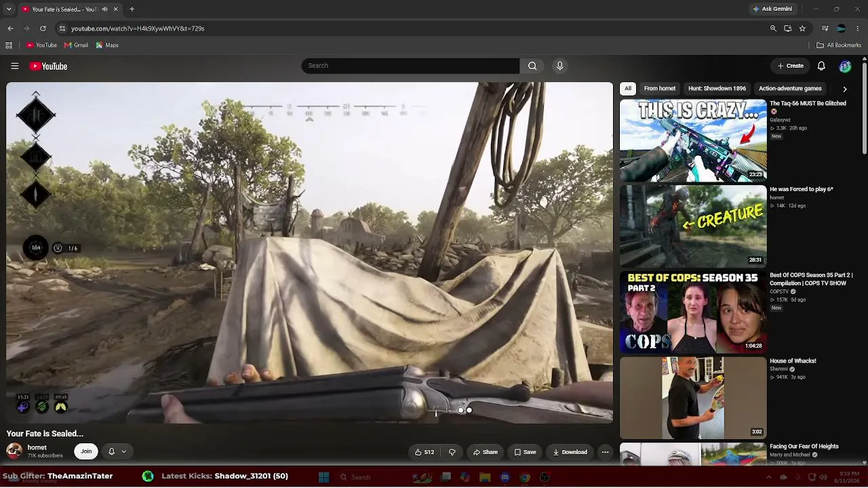This screenshot has width=868, height=488.
Task: Open the YouTube notifications bell
Action: pyautogui.click(x=821, y=66)
